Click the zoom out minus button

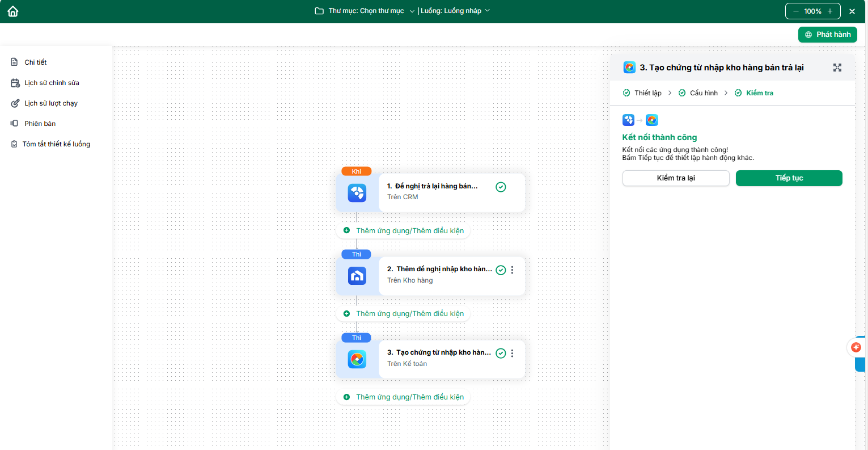[796, 11]
